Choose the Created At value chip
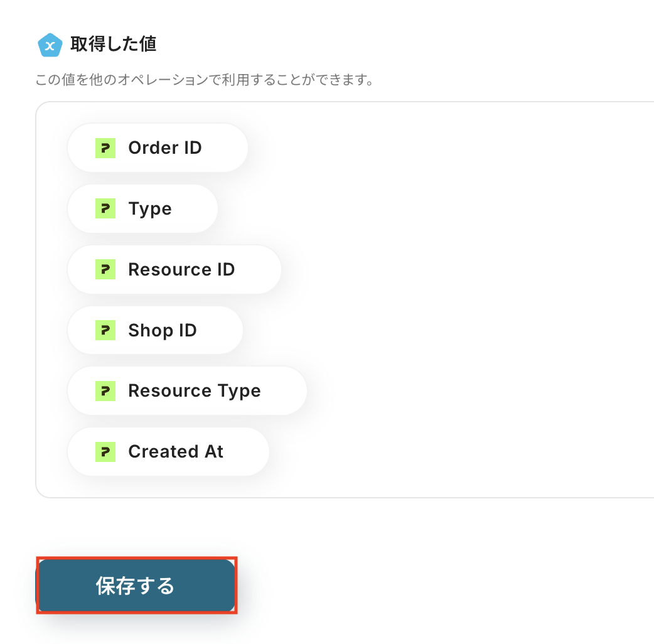The width and height of the screenshot is (654, 644). pos(168,452)
